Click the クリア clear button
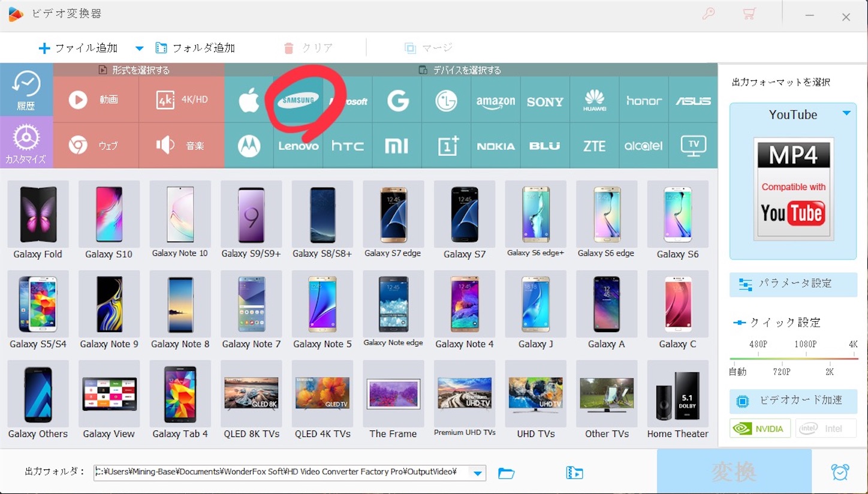The height and width of the screenshot is (494, 868). [308, 48]
